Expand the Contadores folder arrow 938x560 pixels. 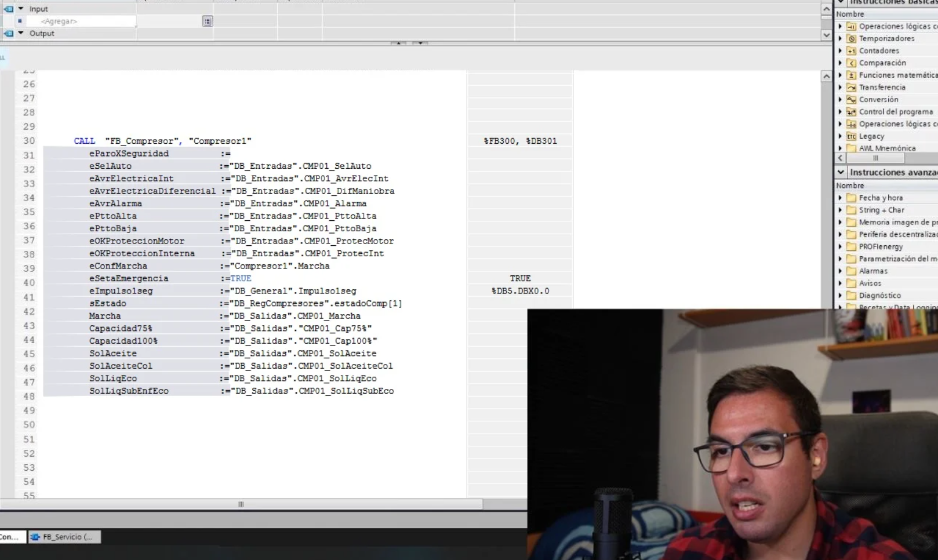tap(840, 50)
